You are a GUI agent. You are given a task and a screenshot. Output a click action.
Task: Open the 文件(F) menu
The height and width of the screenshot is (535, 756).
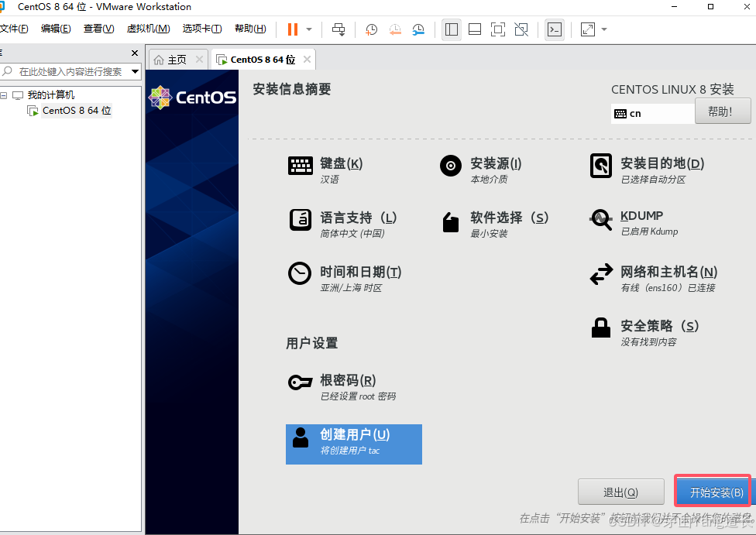click(14, 29)
